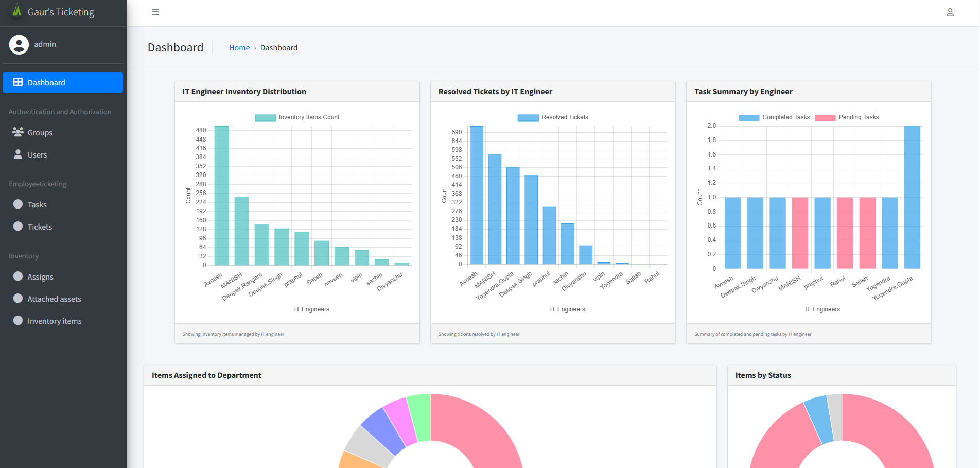Screen dimensions: 980x468
Task: Select the Dashboard grid icon in sidebar
Action: click(18, 82)
